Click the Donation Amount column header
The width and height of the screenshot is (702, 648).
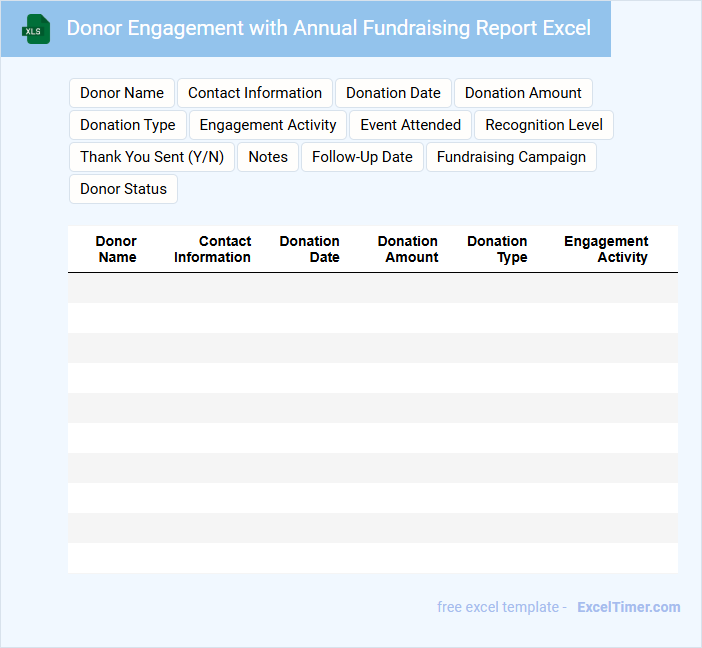(408, 249)
